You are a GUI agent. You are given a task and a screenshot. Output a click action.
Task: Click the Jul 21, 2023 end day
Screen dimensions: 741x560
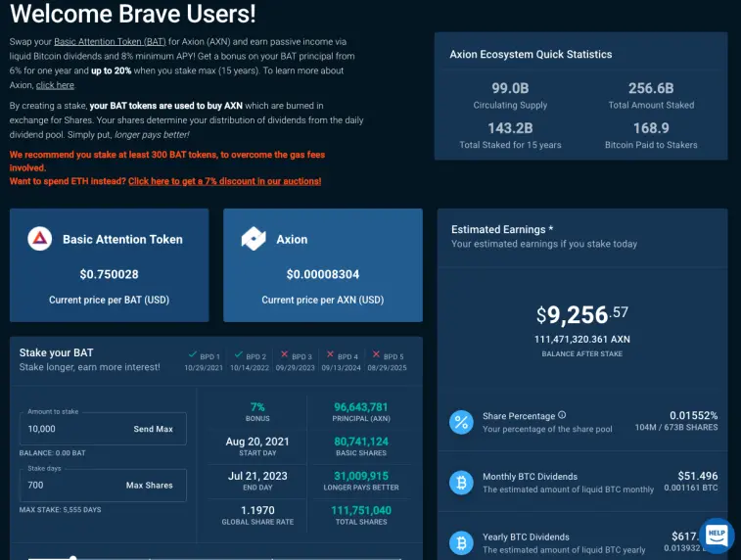(257, 476)
